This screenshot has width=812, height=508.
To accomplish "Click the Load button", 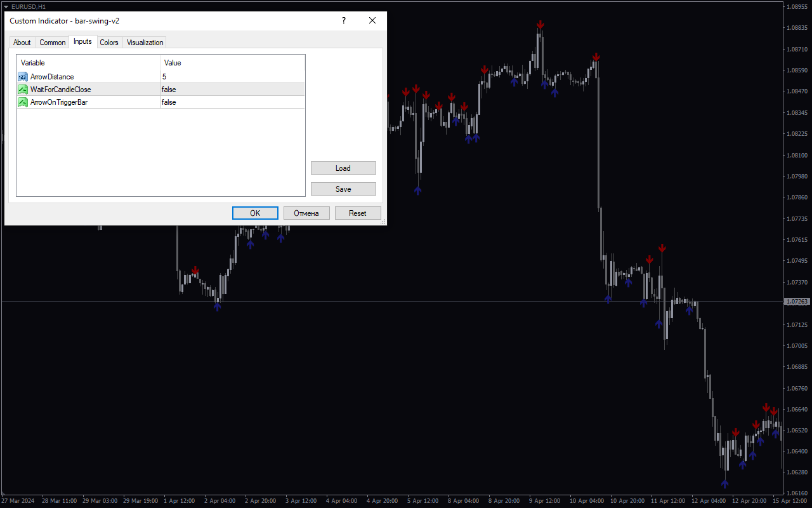I will tap(343, 168).
